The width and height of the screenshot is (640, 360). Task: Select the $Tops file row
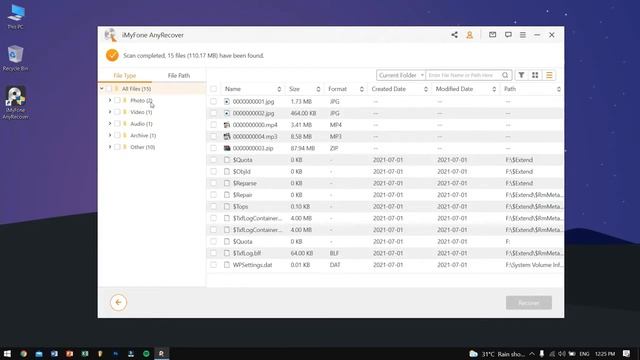click(385, 207)
